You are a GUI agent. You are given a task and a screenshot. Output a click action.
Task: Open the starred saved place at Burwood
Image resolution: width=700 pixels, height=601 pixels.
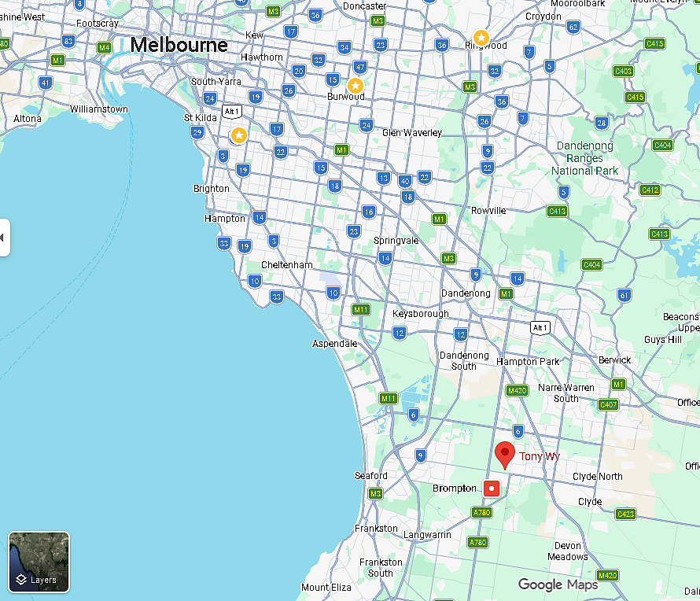pos(355,85)
